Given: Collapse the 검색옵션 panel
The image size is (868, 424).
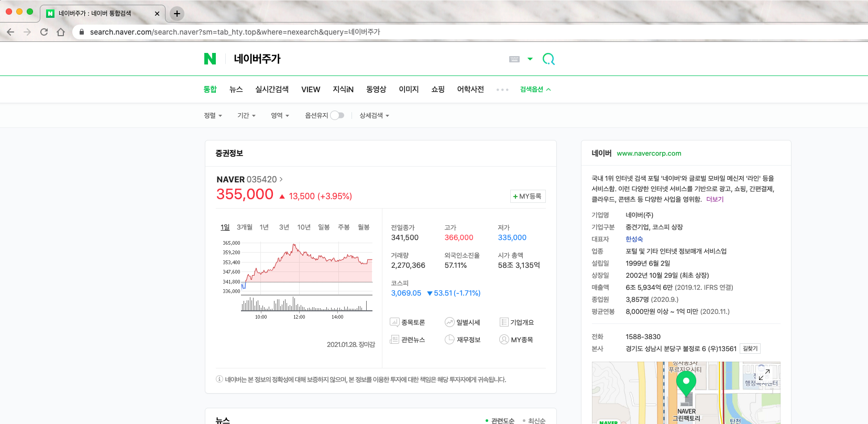Looking at the screenshot, I should point(535,89).
